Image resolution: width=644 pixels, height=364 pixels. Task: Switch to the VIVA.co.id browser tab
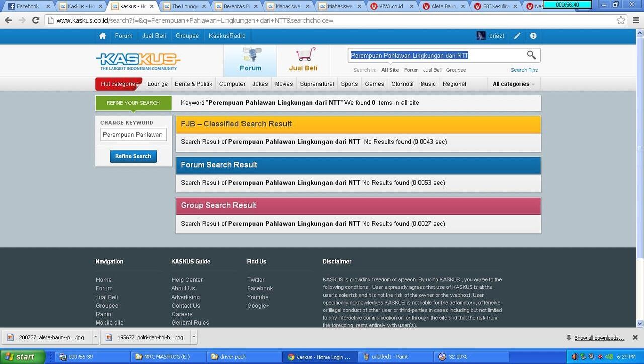[391, 6]
